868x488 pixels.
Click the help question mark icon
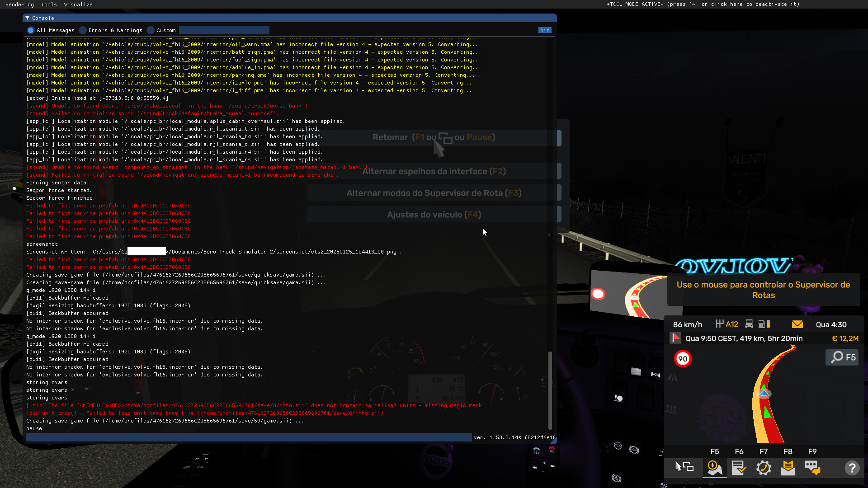tap(853, 468)
